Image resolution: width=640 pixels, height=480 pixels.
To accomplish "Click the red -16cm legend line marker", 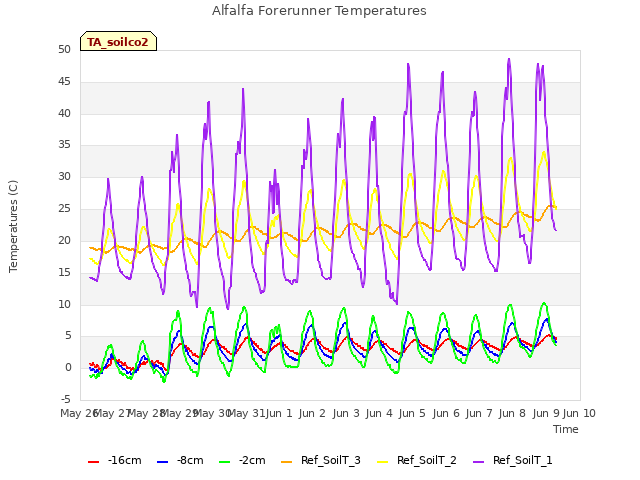I will (93, 462).
